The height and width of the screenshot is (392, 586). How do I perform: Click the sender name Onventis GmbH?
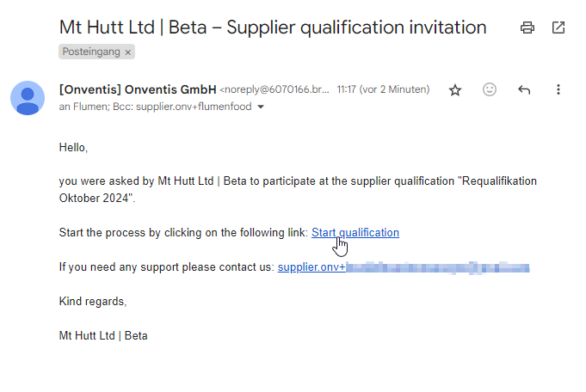(x=138, y=89)
